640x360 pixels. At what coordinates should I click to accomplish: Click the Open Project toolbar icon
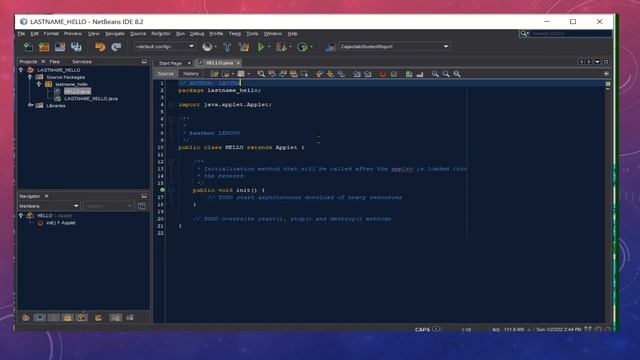(x=60, y=47)
